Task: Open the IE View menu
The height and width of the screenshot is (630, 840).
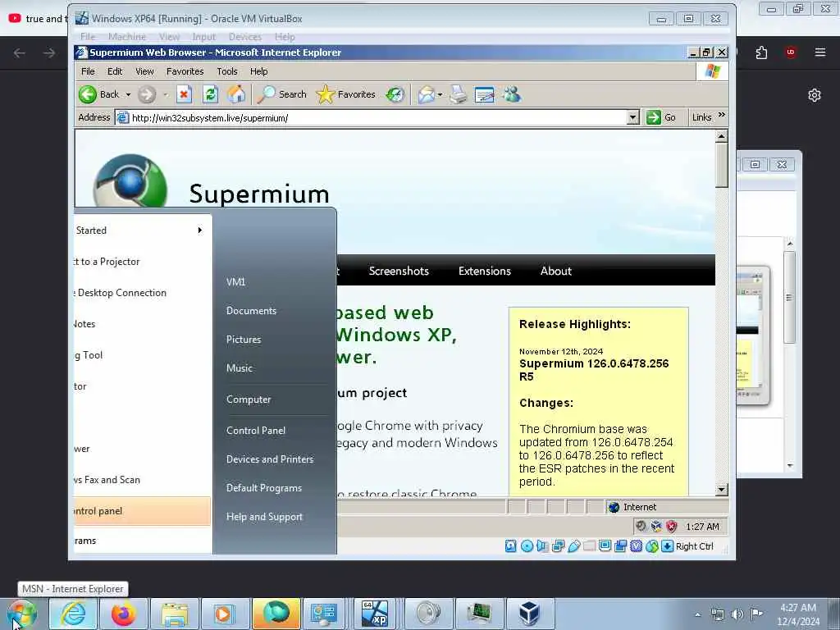Action: [x=144, y=71]
